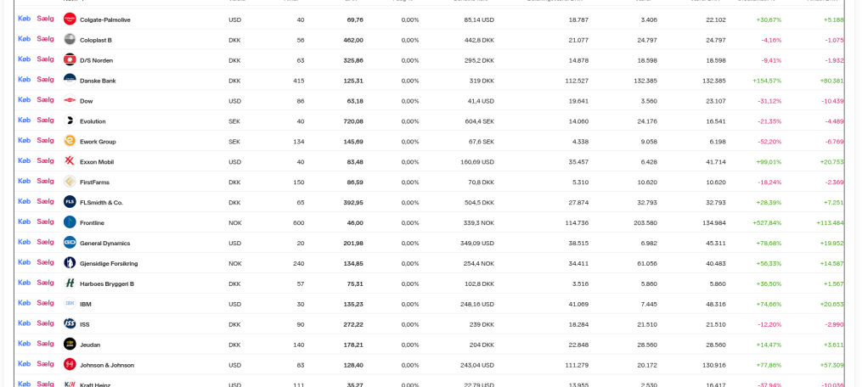Click the Danske Bank logo icon

tap(70, 80)
